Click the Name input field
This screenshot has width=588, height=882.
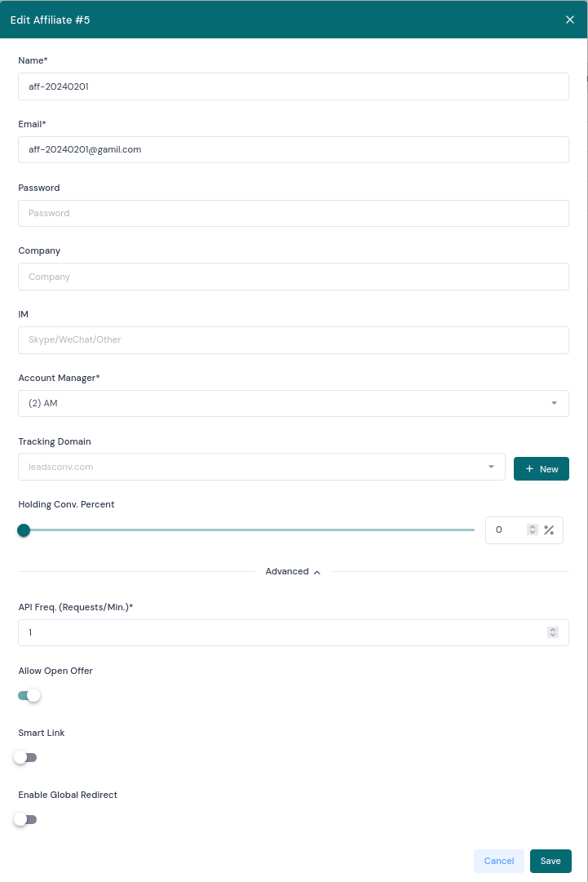click(x=294, y=86)
